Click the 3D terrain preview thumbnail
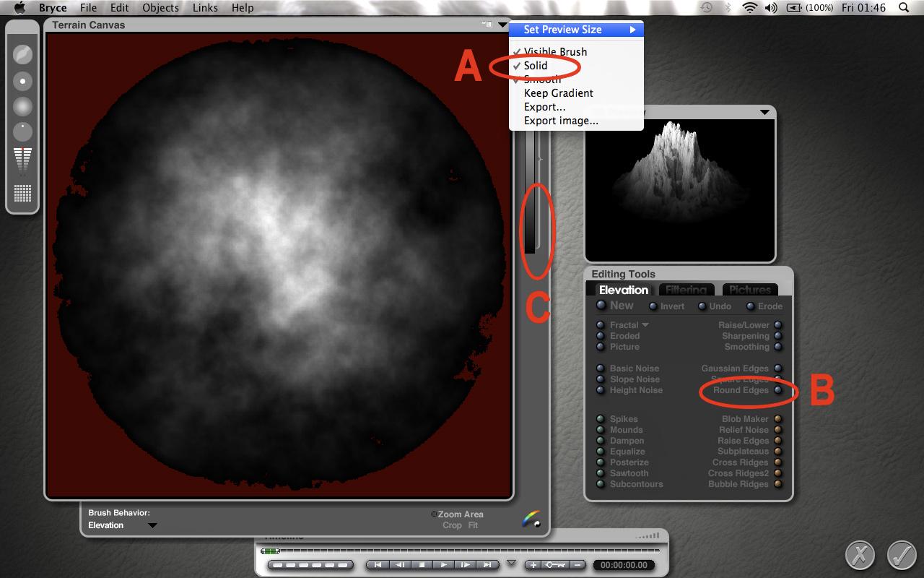Screen dimensions: 924x578 680,189
